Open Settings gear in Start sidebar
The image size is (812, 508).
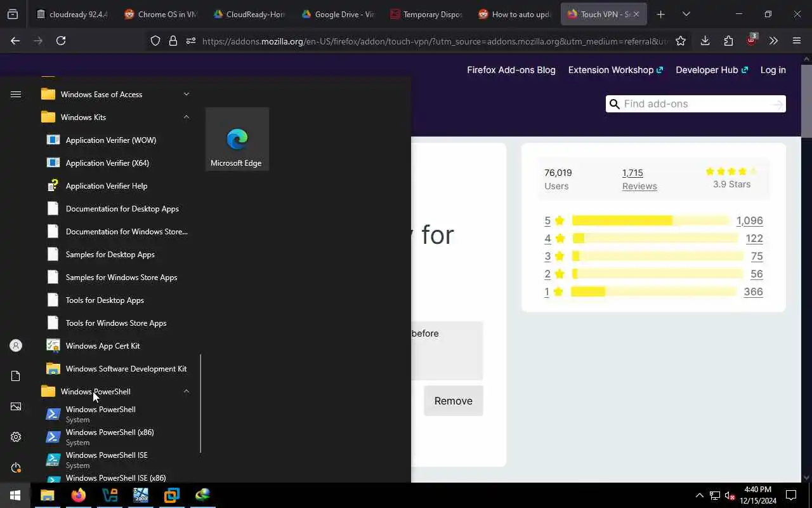click(x=16, y=437)
